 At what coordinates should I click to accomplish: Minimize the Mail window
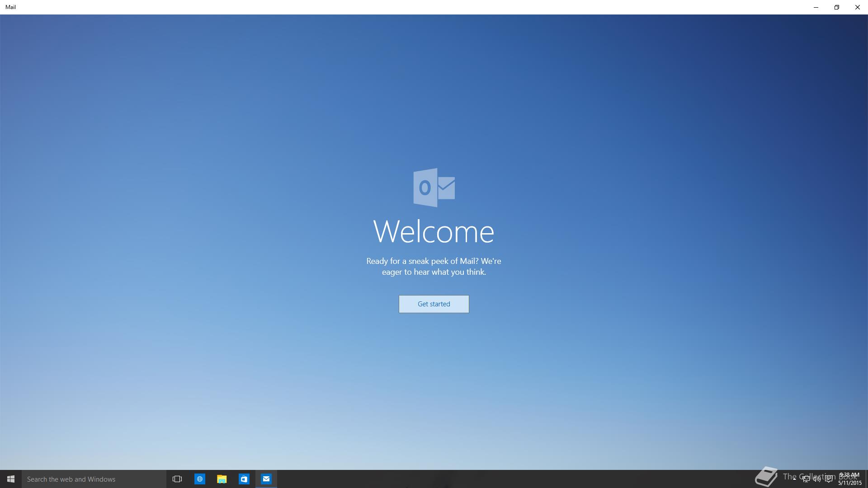(816, 7)
